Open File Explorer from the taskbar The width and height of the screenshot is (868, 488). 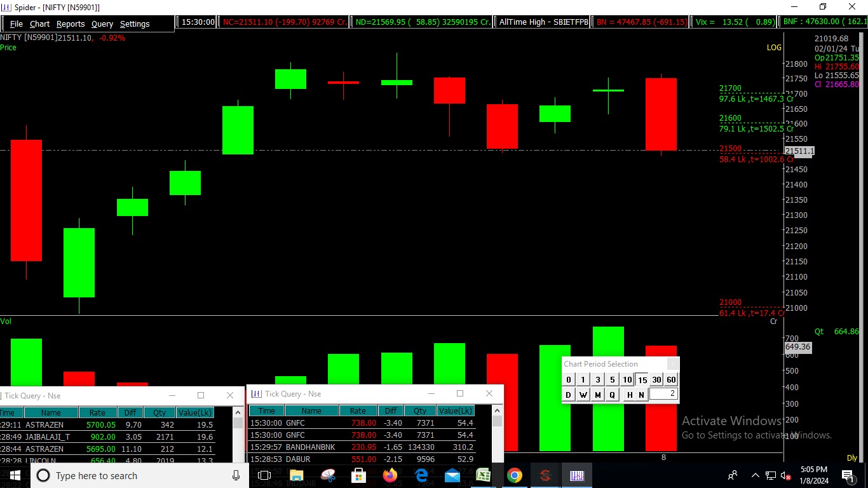[296, 475]
